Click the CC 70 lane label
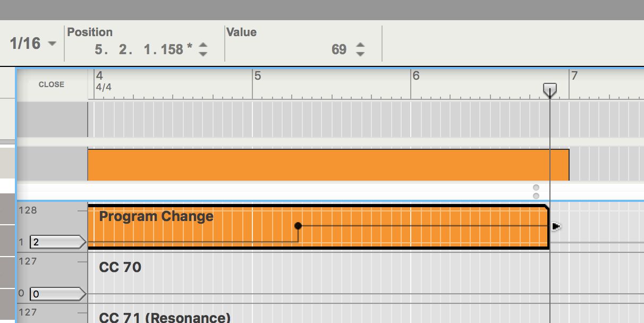This screenshot has height=323, width=644. tap(120, 267)
